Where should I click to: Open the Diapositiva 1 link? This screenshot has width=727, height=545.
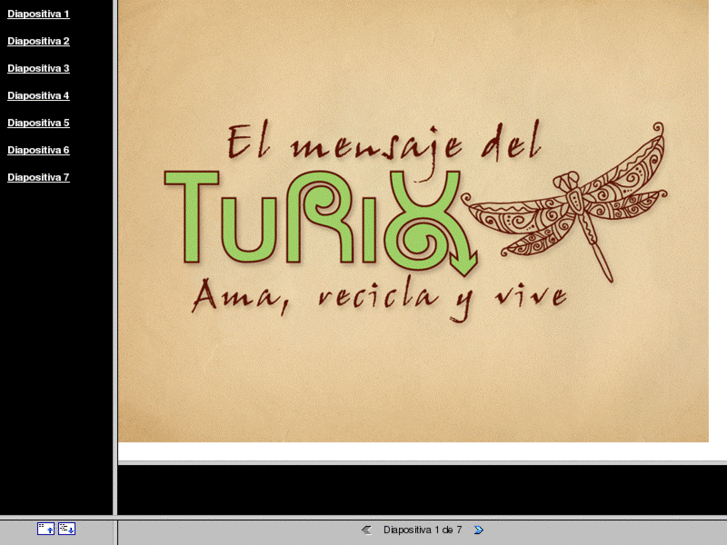point(38,14)
